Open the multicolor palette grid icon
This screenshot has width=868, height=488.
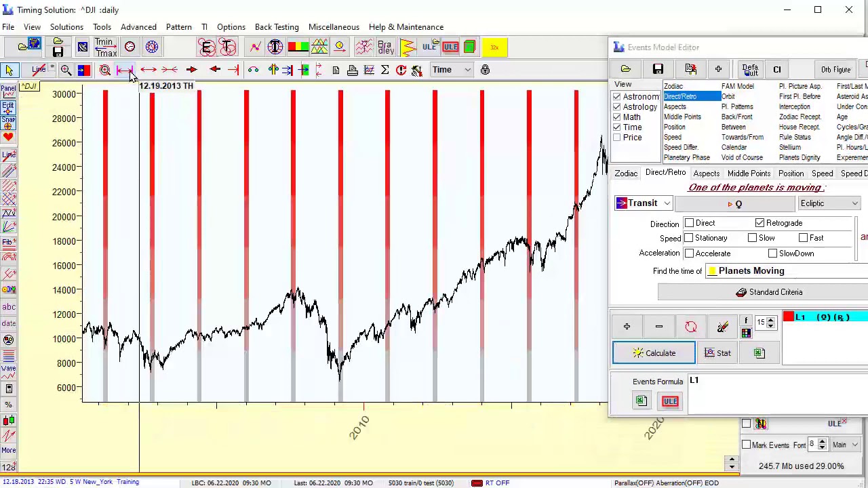click(746, 333)
